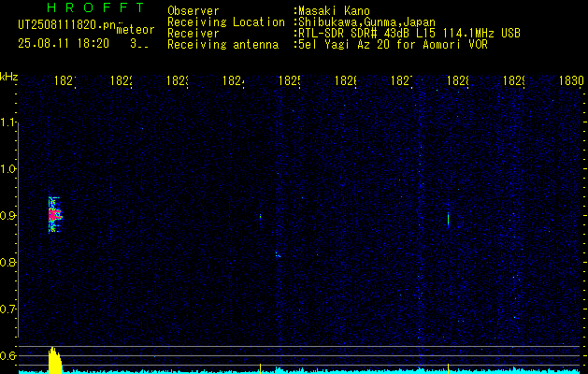
Task: Click the RTL-SDR SDR# receiver details
Action: (x=409, y=34)
